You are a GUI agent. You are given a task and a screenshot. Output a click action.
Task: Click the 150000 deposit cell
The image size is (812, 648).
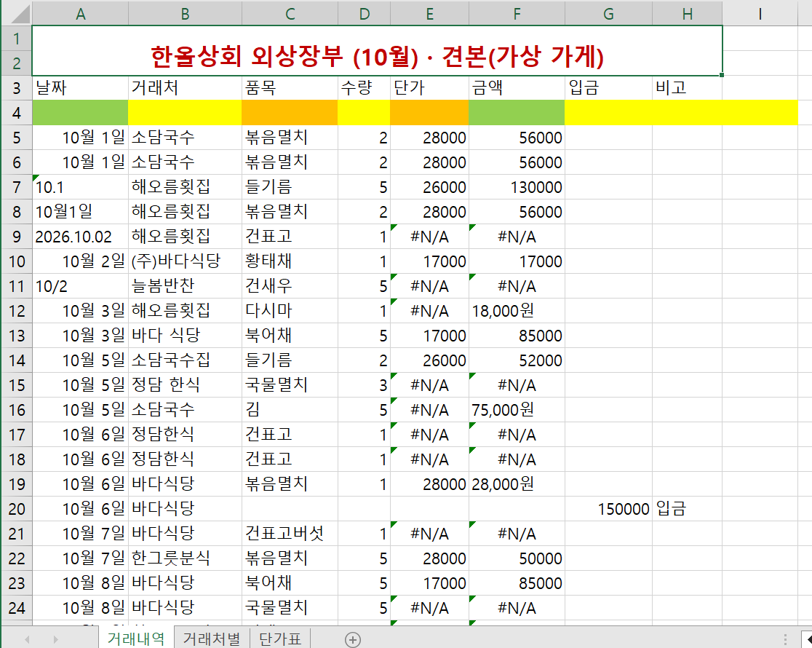click(x=608, y=508)
